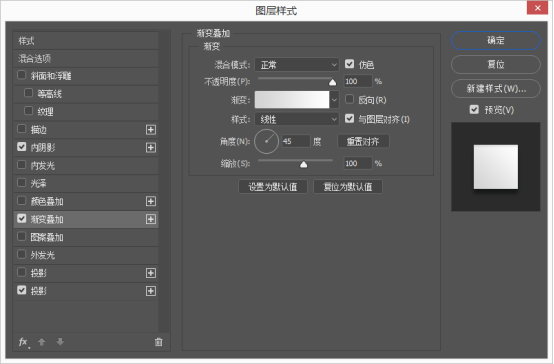
Task: Click the 不透明度 slider handle
Action: pyautogui.click(x=332, y=82)
